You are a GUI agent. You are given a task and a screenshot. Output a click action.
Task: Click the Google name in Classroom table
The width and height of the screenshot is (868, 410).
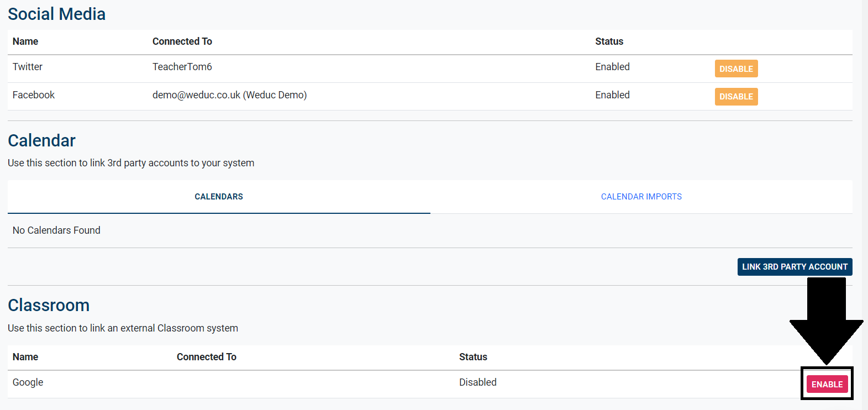[x=28, y=382]
